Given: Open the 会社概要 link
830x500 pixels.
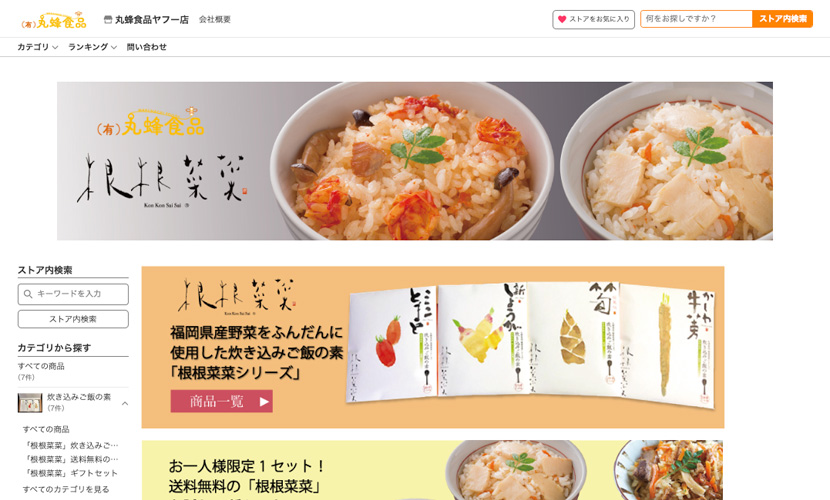Looking at the screenshot, I should point(215,20).
